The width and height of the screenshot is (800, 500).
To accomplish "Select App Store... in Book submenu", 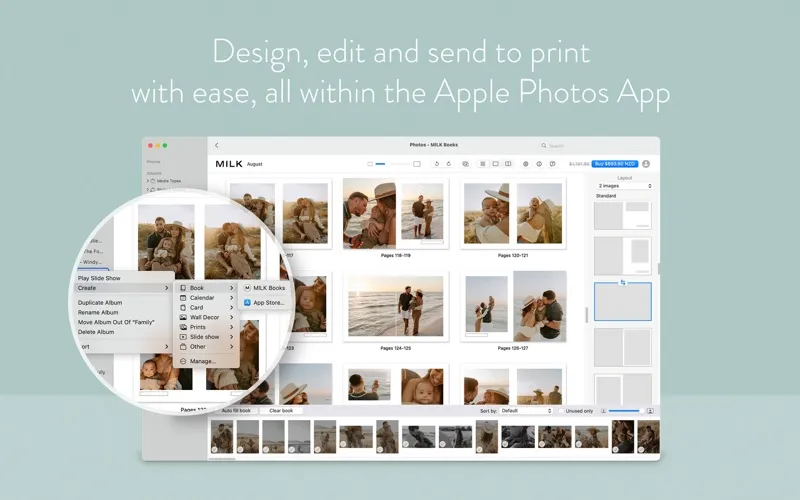I will point(265,303).
